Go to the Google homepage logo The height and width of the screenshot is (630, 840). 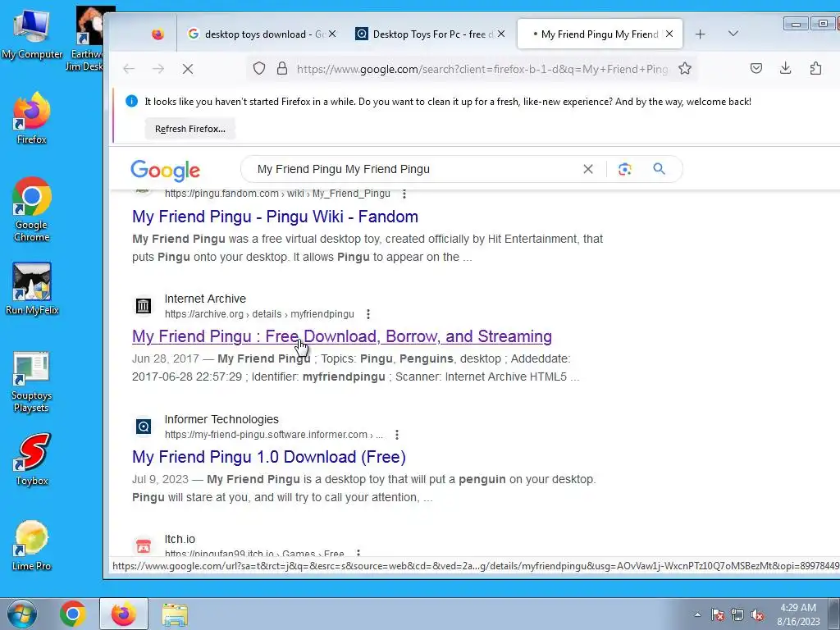pos(165,171)
